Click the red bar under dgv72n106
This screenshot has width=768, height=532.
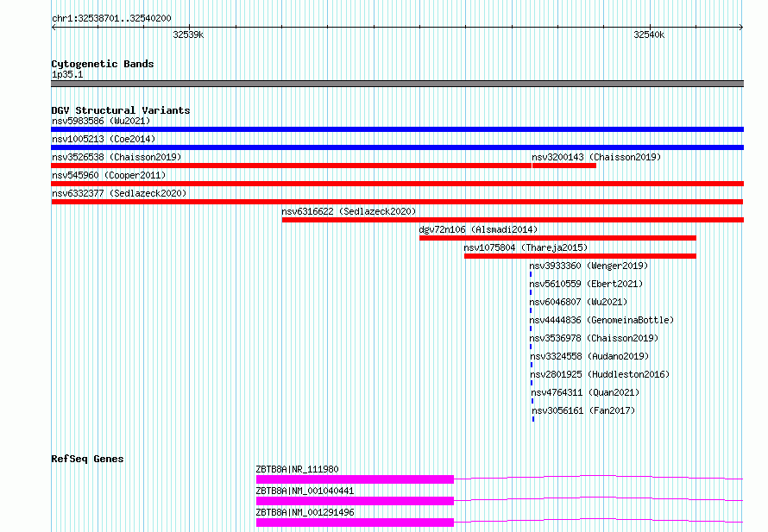pyautogui.click(x=557, y=238)
